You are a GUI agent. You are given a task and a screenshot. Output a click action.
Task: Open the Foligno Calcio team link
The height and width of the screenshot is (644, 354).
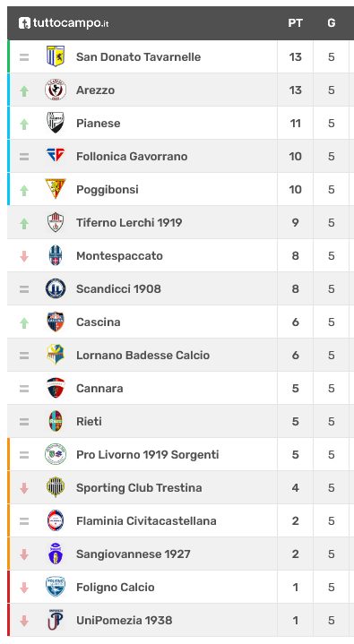(x=116, y=588)
